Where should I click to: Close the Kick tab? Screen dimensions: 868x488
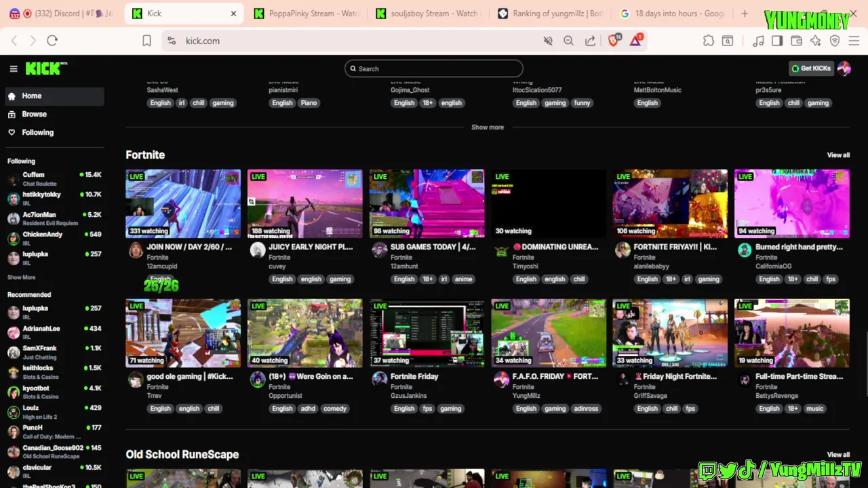[234, 14]
